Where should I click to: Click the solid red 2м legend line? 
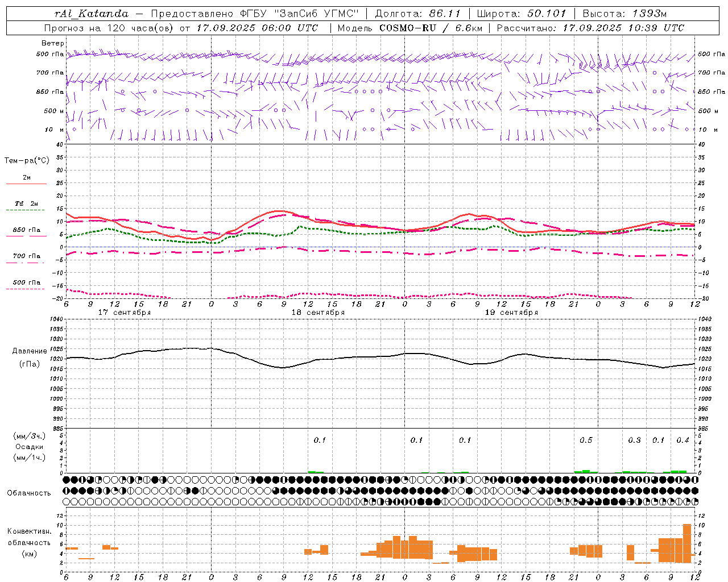point(26,184)
